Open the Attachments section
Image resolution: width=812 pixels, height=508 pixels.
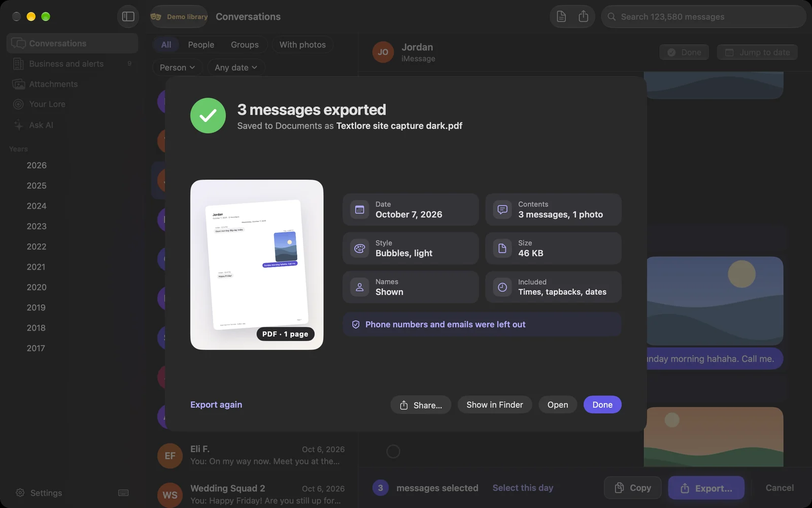72,84
